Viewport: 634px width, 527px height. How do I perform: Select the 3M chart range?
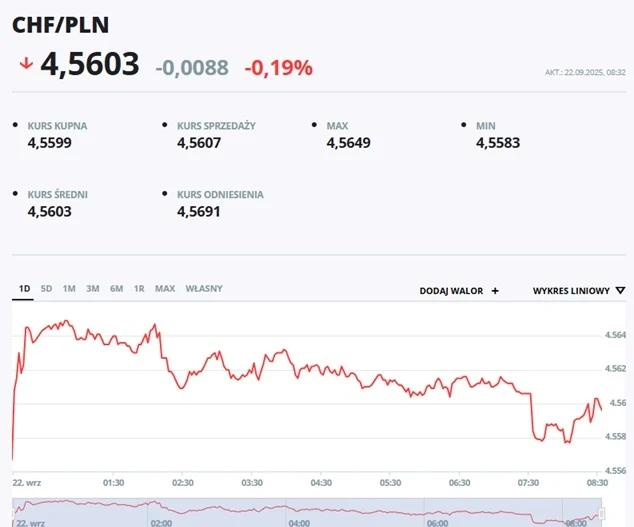click(93, 289)
